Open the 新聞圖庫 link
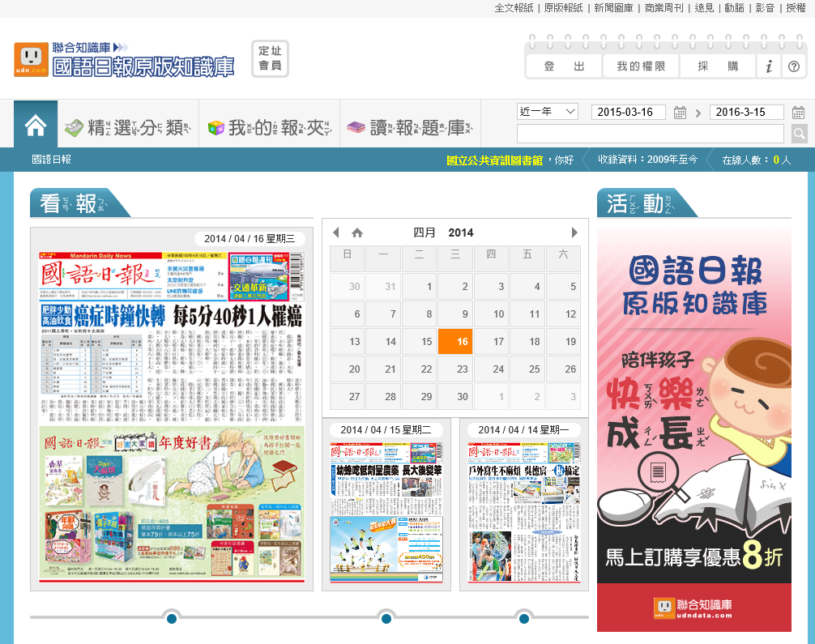The image size is (815, 644). click(x=613, y=8)
